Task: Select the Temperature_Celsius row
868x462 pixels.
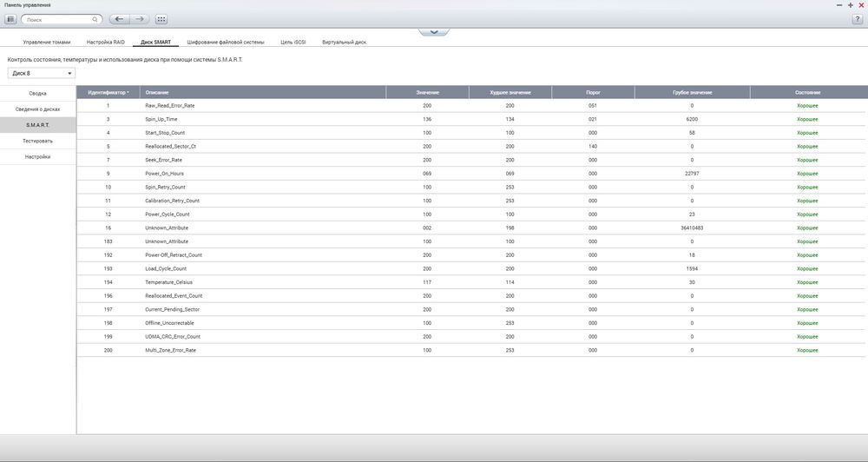Action: 470,282
